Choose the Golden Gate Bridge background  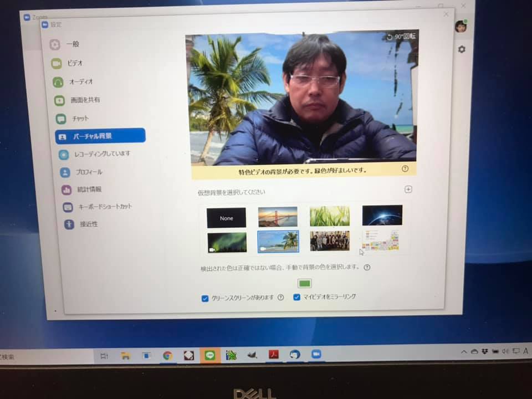click(278, 217)
